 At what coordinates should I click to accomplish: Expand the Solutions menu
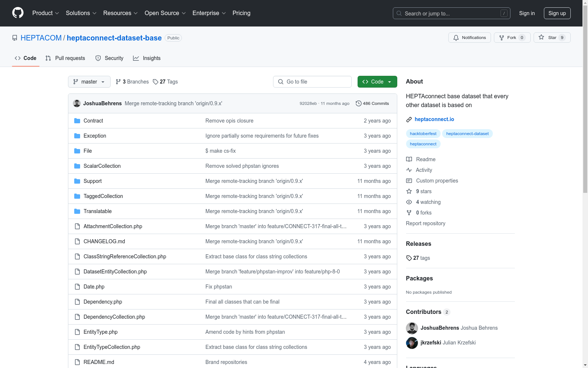point(81,13)
